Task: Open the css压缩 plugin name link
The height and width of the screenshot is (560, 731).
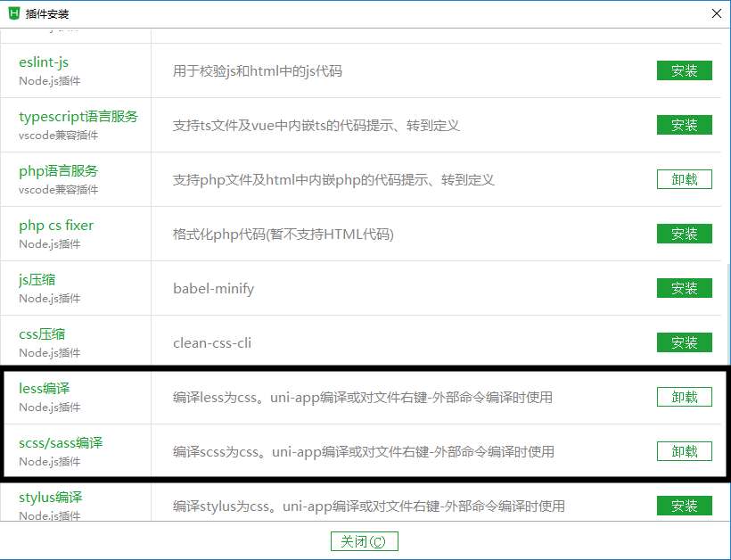Action: pyautogui.click(x=42, y=334)
